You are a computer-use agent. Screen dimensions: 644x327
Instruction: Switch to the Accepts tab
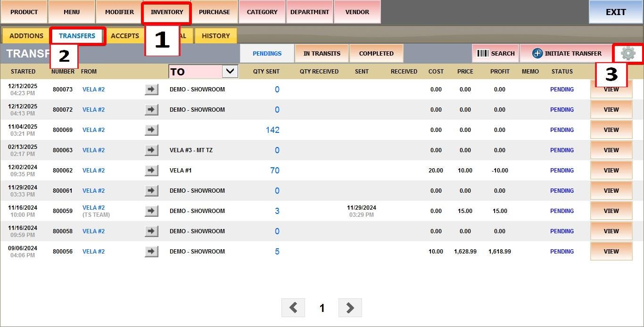[x=124, y=36]
